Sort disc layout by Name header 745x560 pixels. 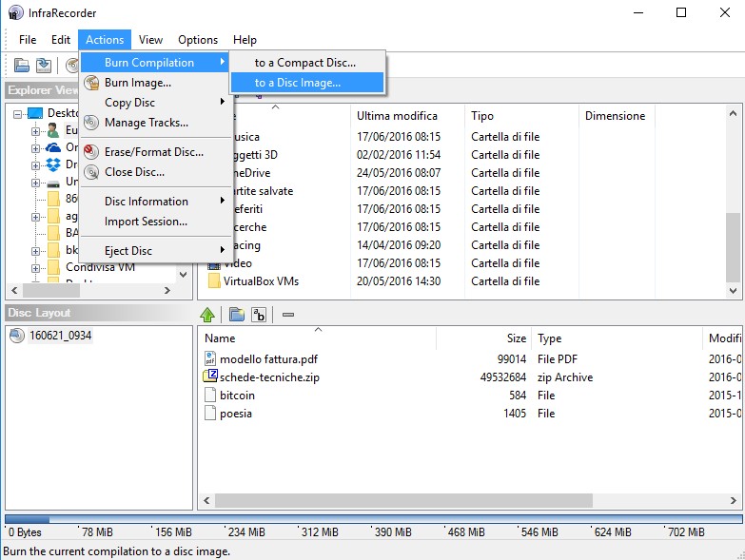318,338
